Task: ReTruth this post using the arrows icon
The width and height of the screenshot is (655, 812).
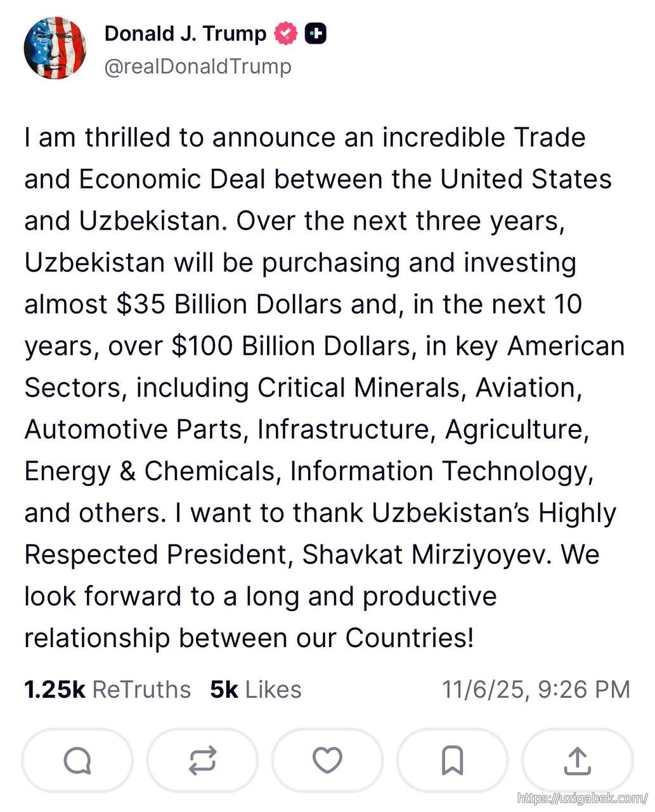Action: (202, 760)
